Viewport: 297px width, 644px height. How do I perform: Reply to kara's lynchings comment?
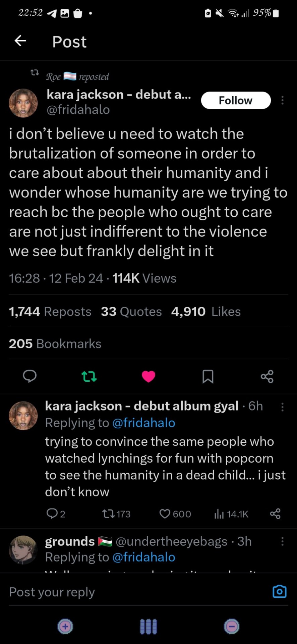(52, 514)
